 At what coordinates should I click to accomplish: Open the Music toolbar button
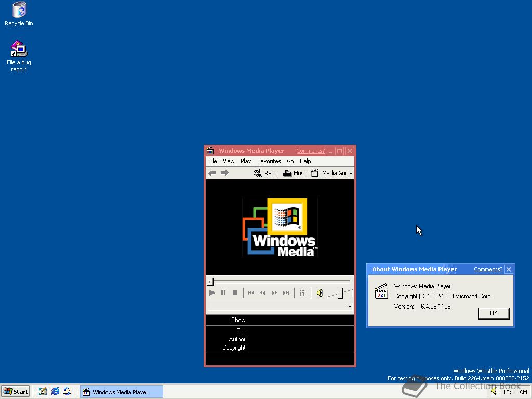click(x=295, y=173)
